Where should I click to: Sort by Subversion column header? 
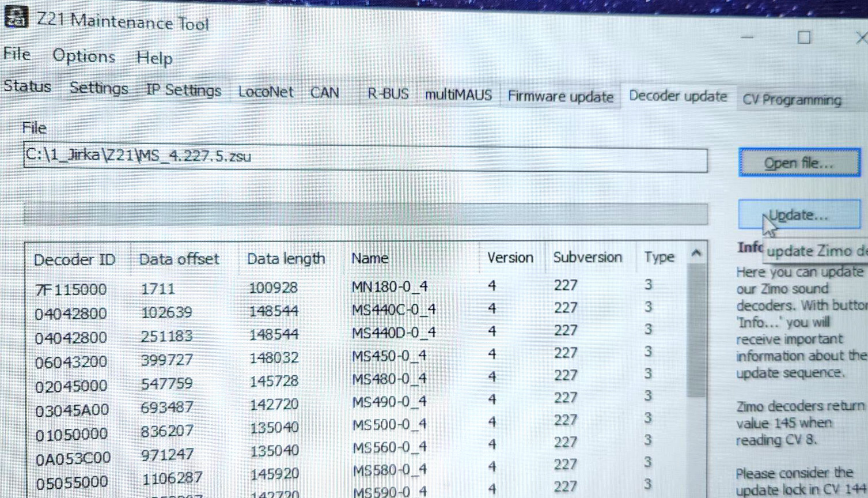coord(587,257)
